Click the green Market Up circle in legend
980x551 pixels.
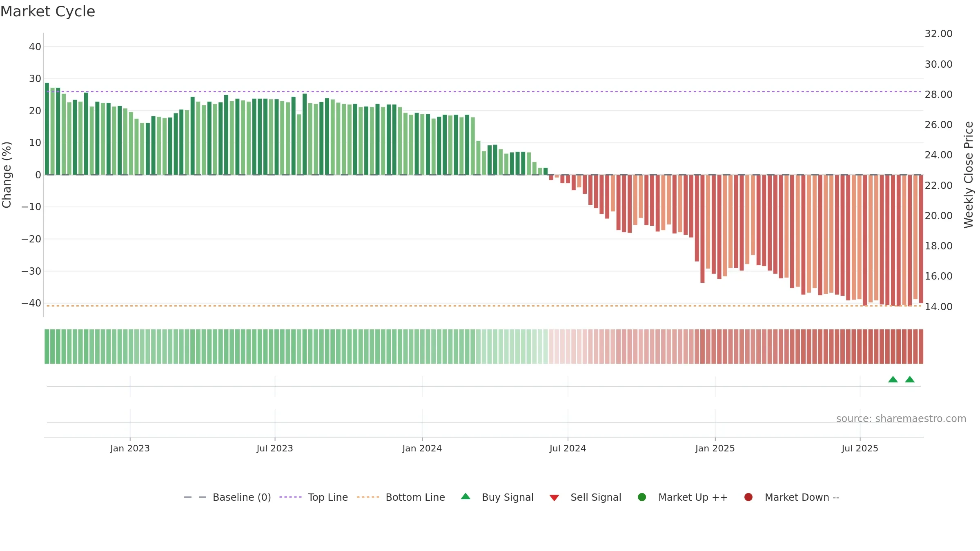(642, 497)
